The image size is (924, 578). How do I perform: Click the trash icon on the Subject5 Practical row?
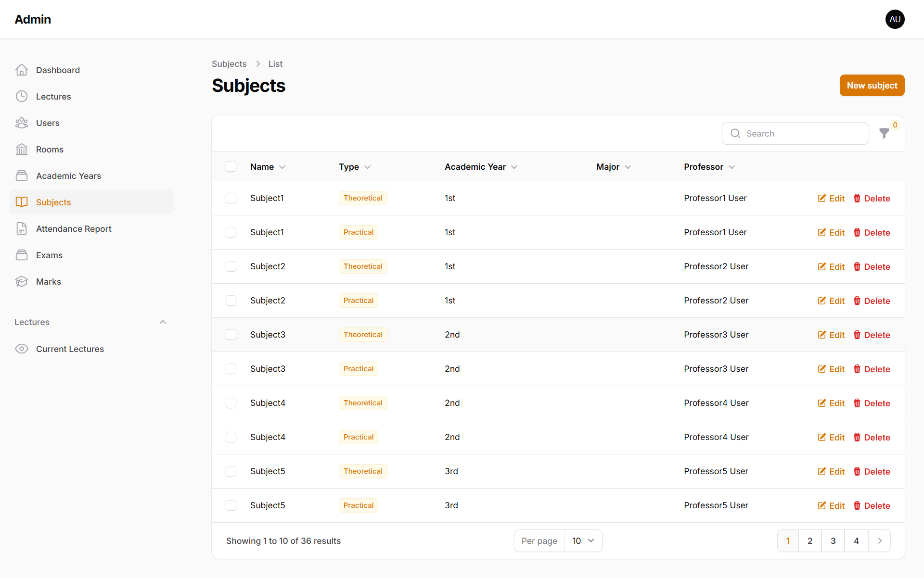[x=857, y=505]
